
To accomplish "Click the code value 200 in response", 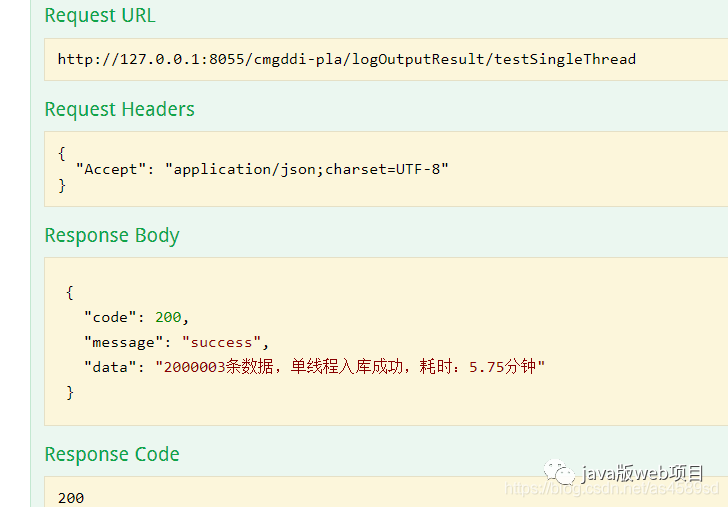I will 168,317.
